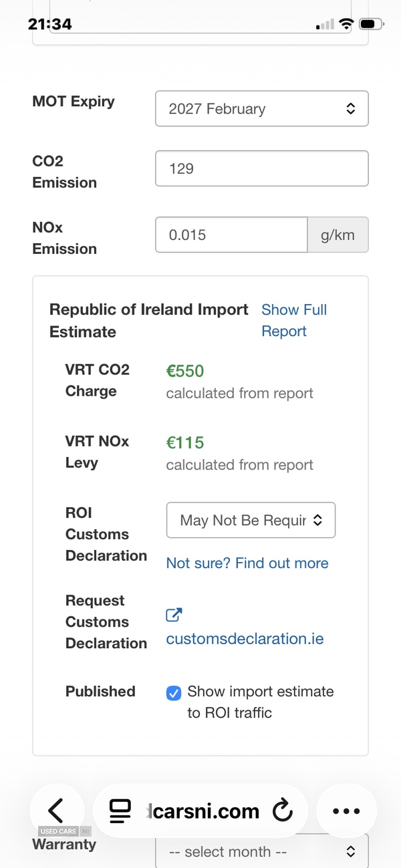
Task: Reload the page with refresh icon
Action: point(283,811)
